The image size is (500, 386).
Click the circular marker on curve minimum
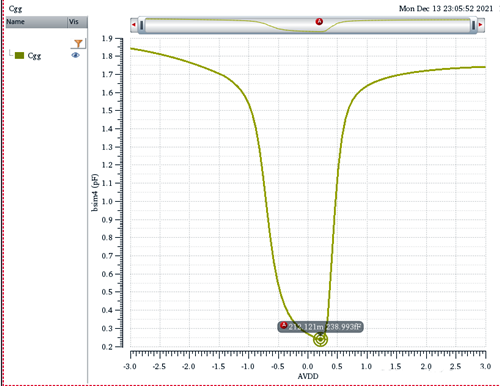(x=320, y=339)
